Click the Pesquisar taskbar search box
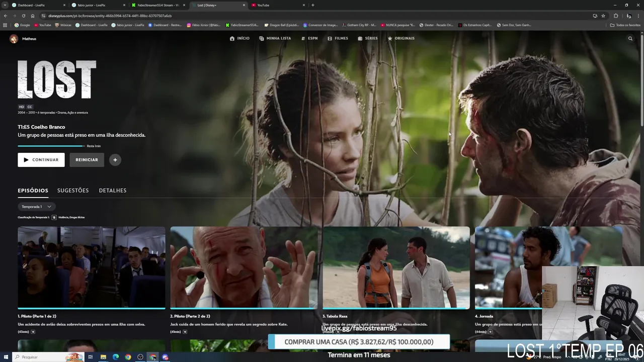The image size is (644, 362). click(48, 357)
